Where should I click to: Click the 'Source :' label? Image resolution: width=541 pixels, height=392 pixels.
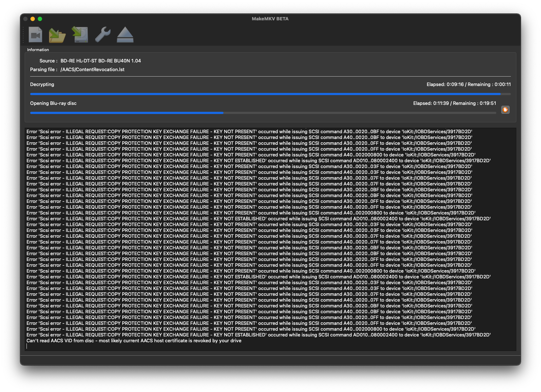(48, 61)
